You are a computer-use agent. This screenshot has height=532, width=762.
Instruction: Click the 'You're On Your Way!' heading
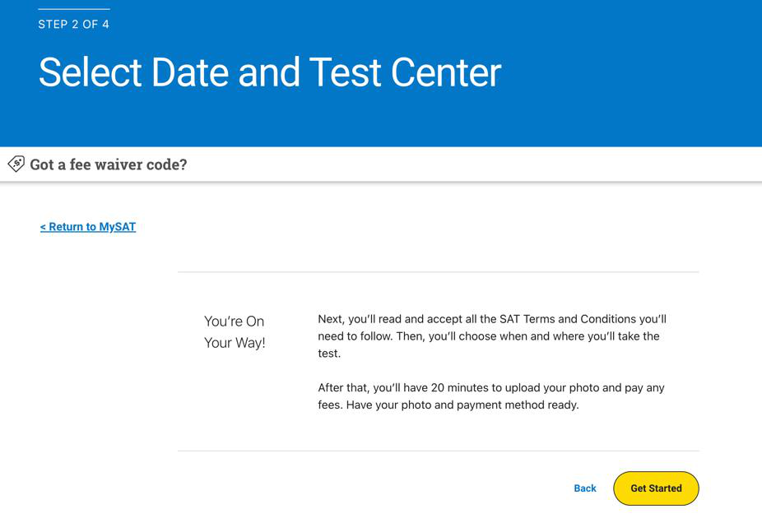coord(235,332)
